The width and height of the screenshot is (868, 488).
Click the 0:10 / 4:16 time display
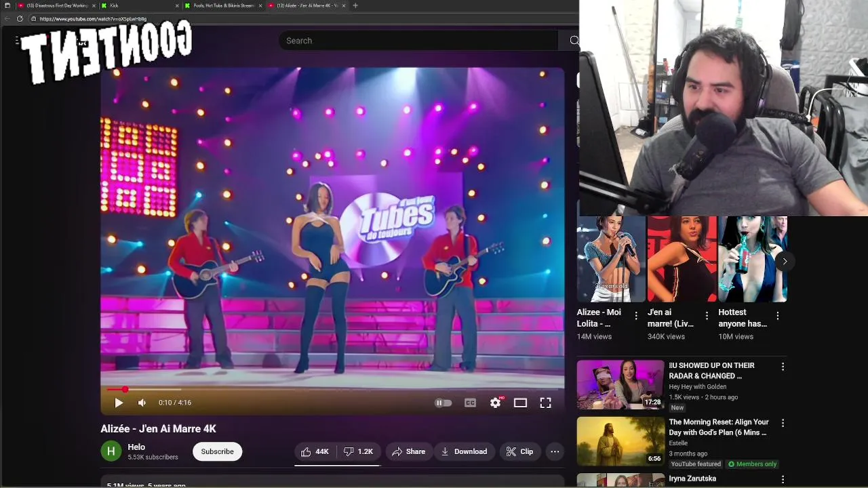pyautogui.click(x=175, y=403)
